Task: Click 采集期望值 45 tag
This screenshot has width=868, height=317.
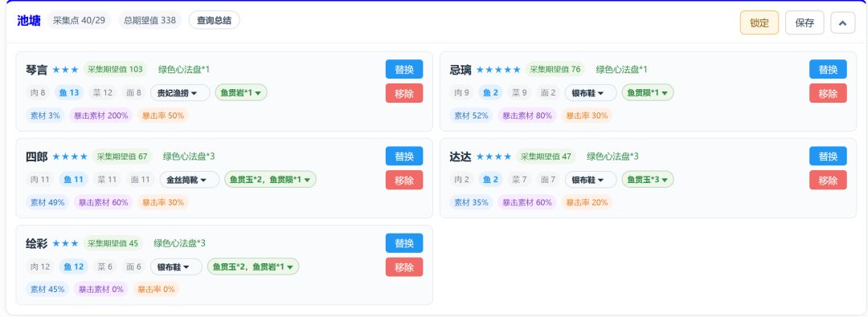Action: tap(113, 243)
